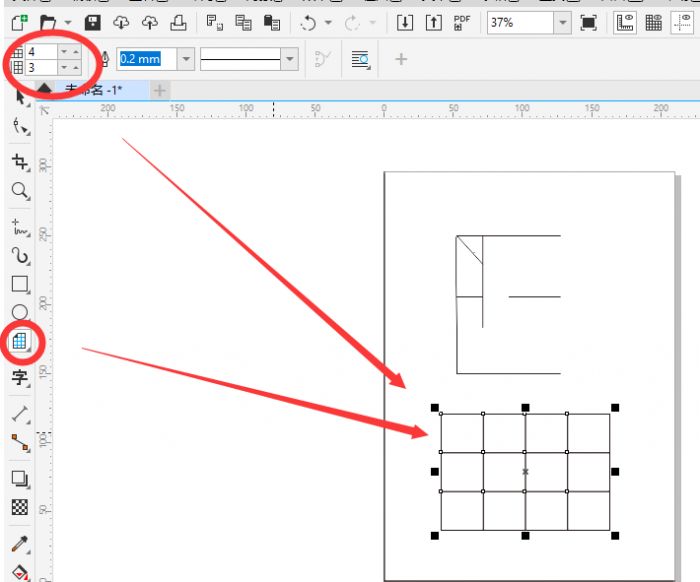Toggle guidelines display
Viewport: 700px width, 582px height.
(x=682, y=22)
